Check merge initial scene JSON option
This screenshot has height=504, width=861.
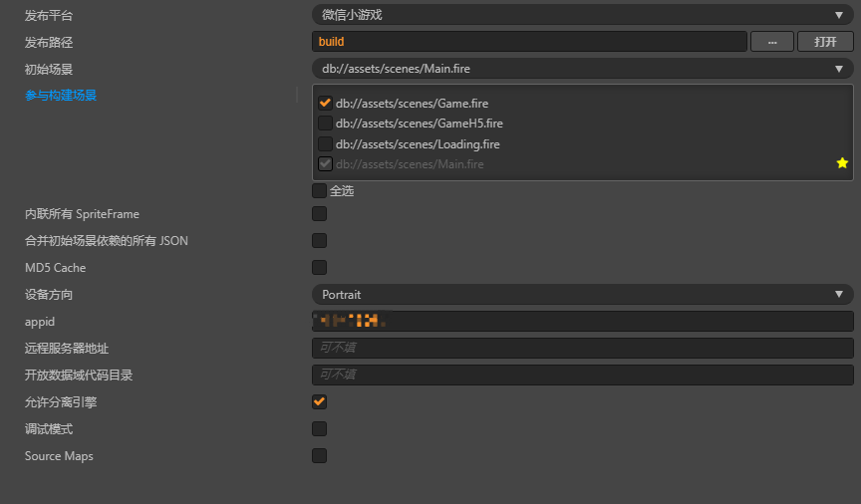pos(320,241)
